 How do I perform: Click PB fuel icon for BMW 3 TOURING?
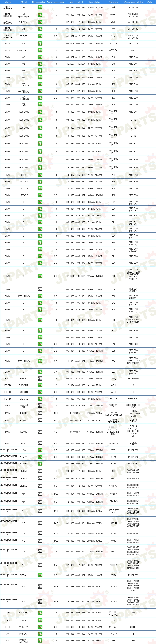click(x=40, y=296)
